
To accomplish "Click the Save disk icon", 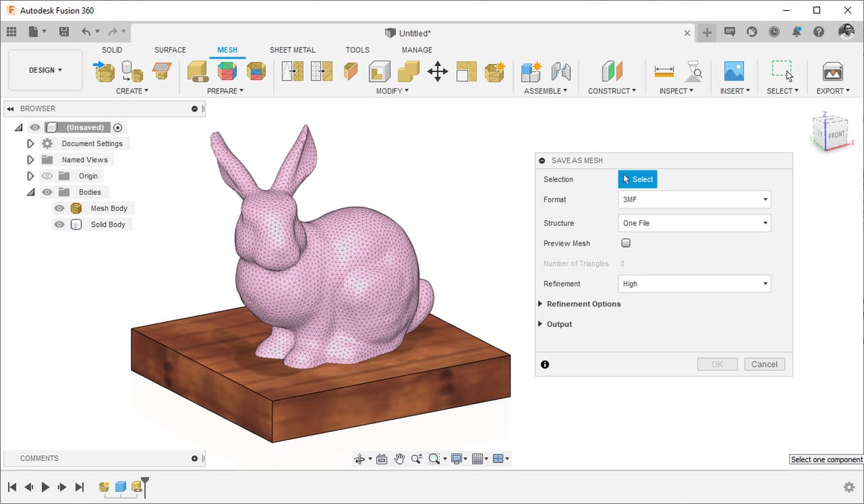I will (x=64, y=32).
